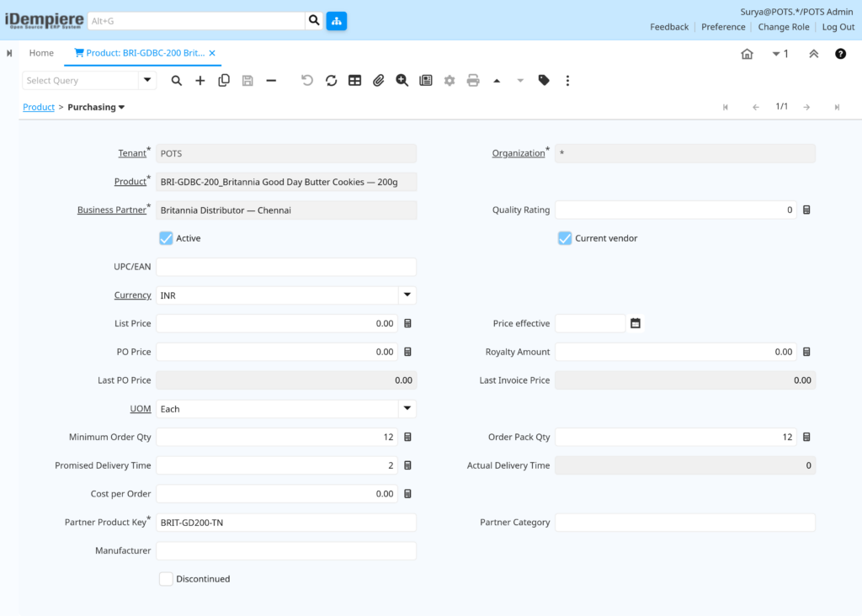Open attachments with paperclip icon

click(378, 81)
